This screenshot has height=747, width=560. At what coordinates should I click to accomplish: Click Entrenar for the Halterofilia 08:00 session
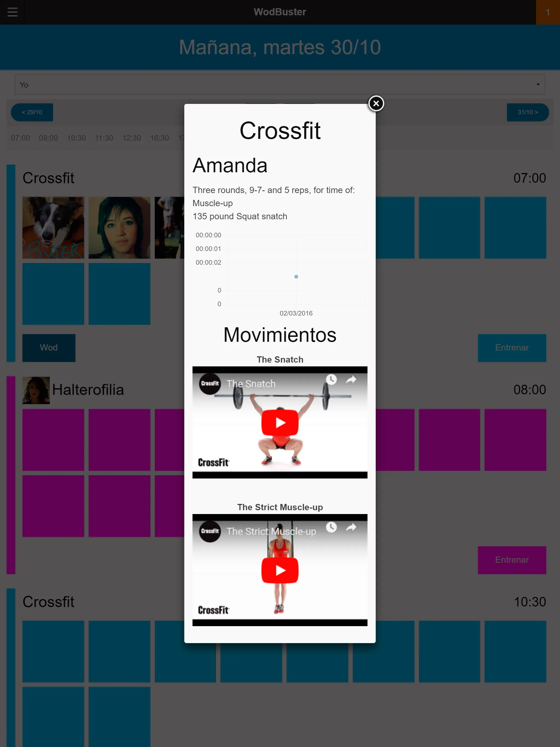click(511, 560)
